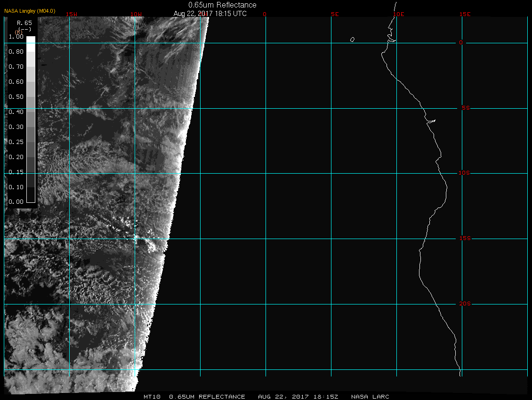Screen dimensions: 532x400
Task: Click the '0.20' value on the color scale
Action: pos(16,157)
